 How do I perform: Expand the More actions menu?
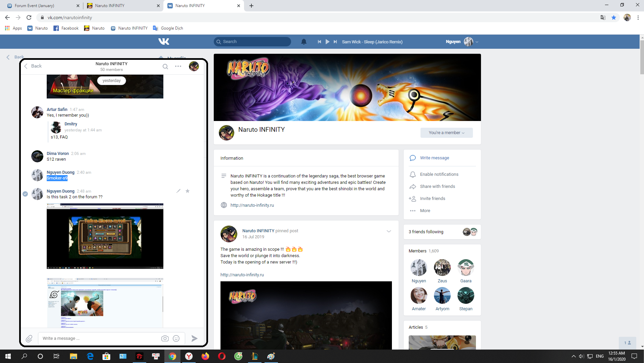(425, 211)
